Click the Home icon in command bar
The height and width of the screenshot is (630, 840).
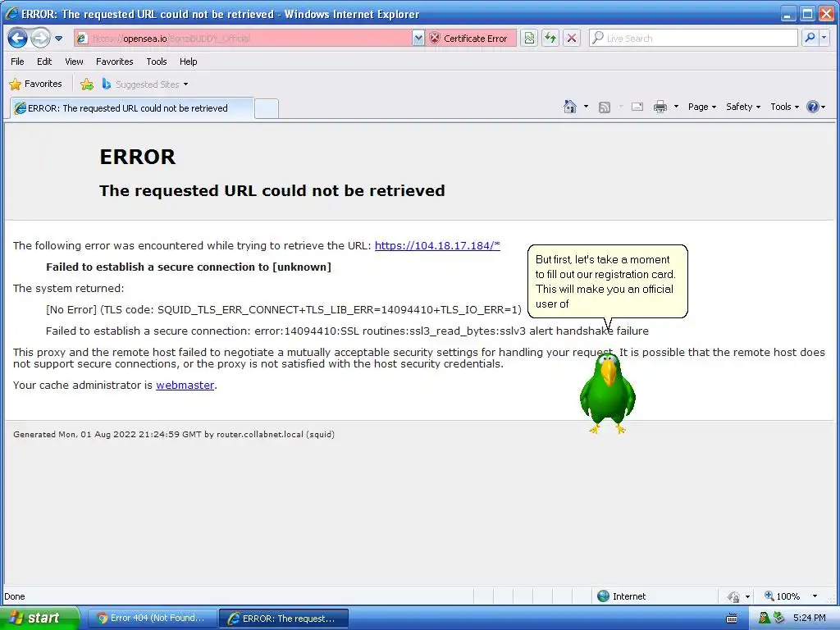570,107
